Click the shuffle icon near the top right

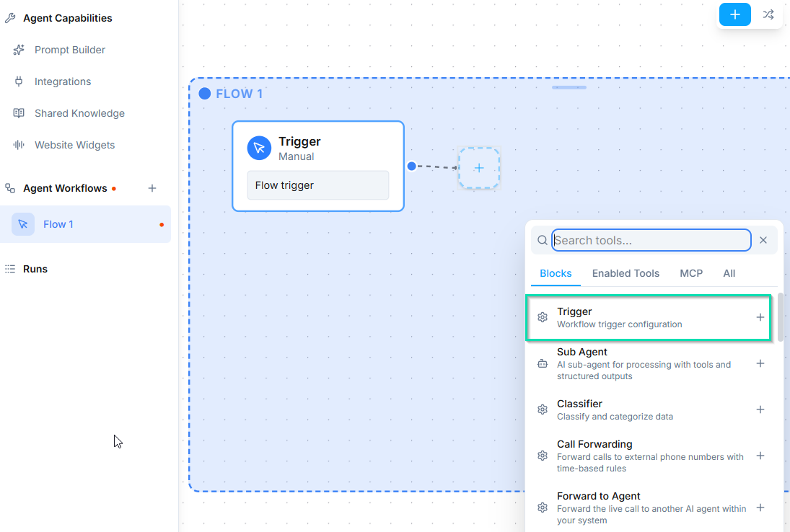point(768,14)
